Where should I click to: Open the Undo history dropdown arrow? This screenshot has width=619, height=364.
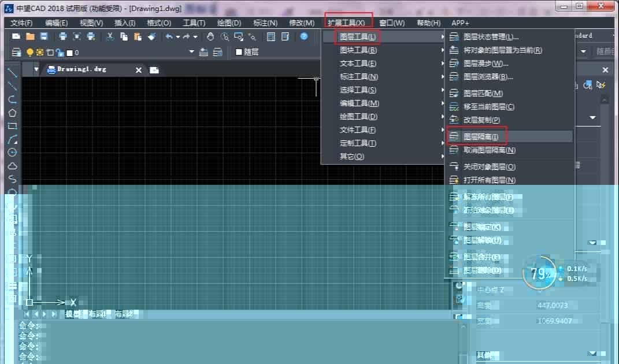(x=177, y=37)
